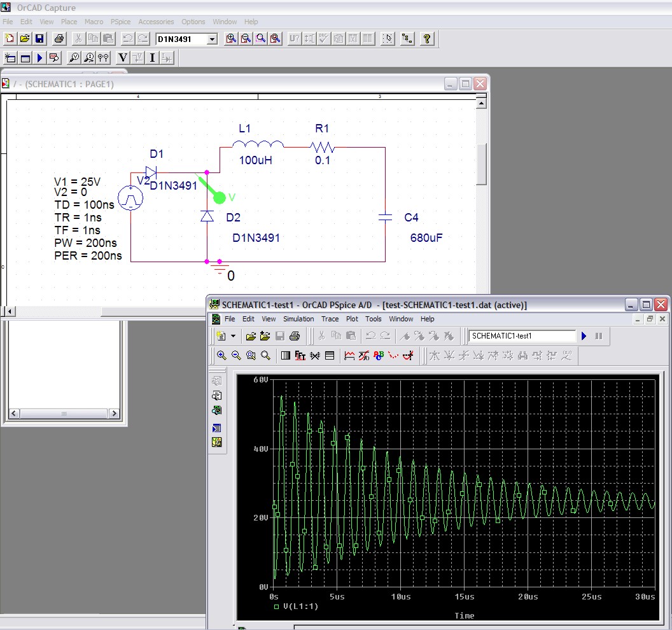The width and height of the screenshot is (672, 630).
Task: Click the SCHEMATIC1-test1 profile field
Action: point(522,336)
